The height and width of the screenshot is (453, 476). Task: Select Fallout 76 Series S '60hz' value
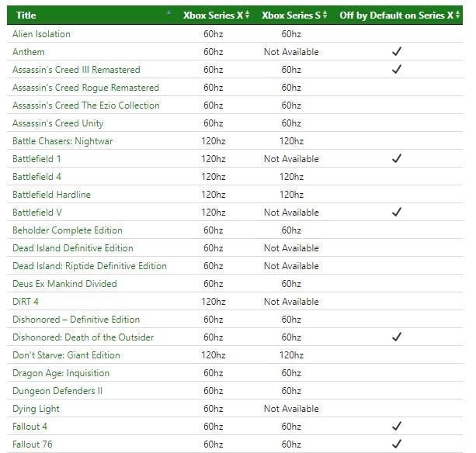[291, 444]
